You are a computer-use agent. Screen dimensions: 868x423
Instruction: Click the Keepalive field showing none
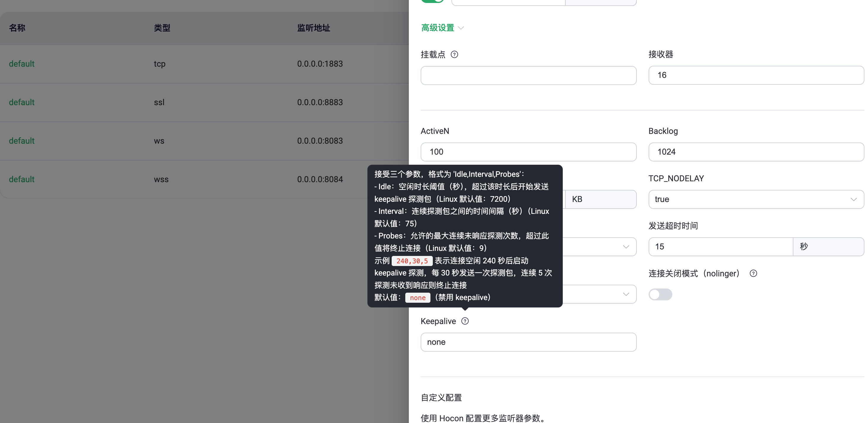[528, 342]
